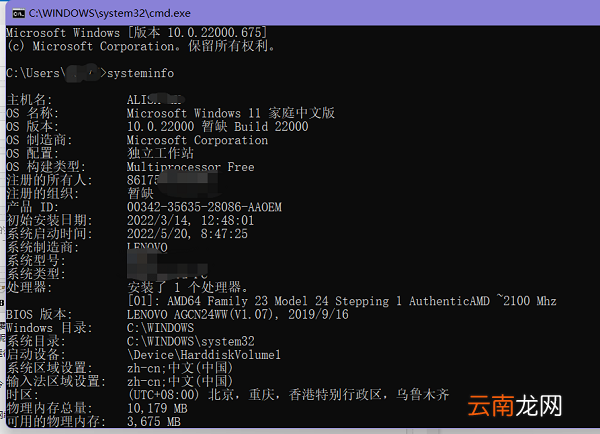Select the total memory value 10,179 MB
This screenshot has height=434, width=600.
point(157,408)
